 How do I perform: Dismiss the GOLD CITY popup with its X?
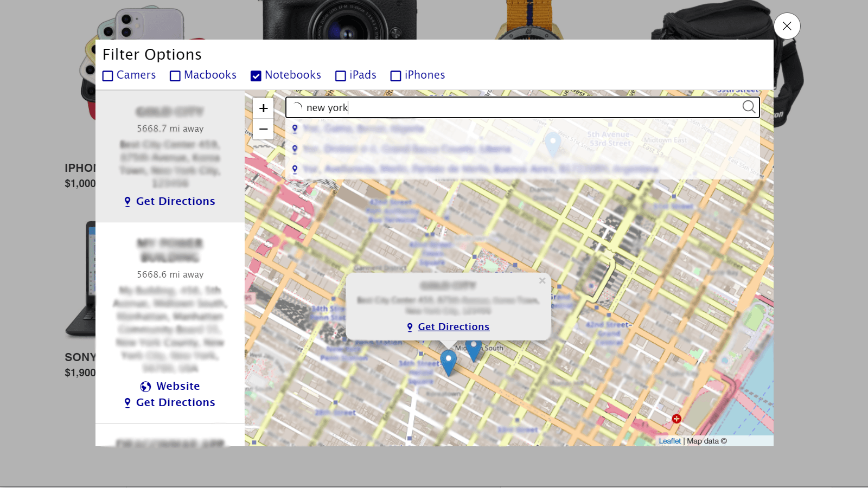point(542,281)
